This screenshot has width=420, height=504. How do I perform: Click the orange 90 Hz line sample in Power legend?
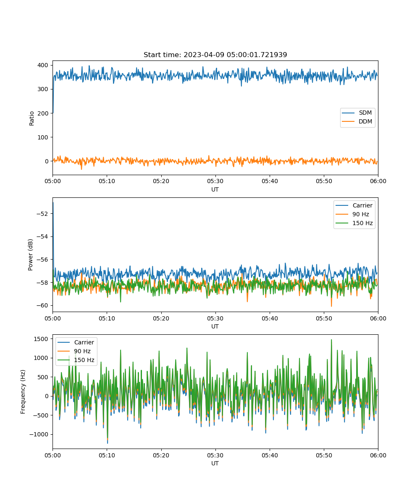(x=342, y=215)
